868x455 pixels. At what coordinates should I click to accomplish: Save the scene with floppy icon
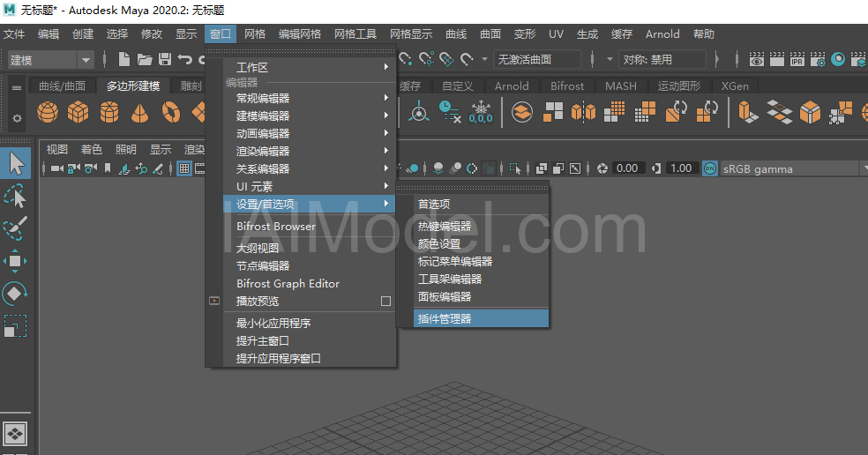click(x=164, y=59)
